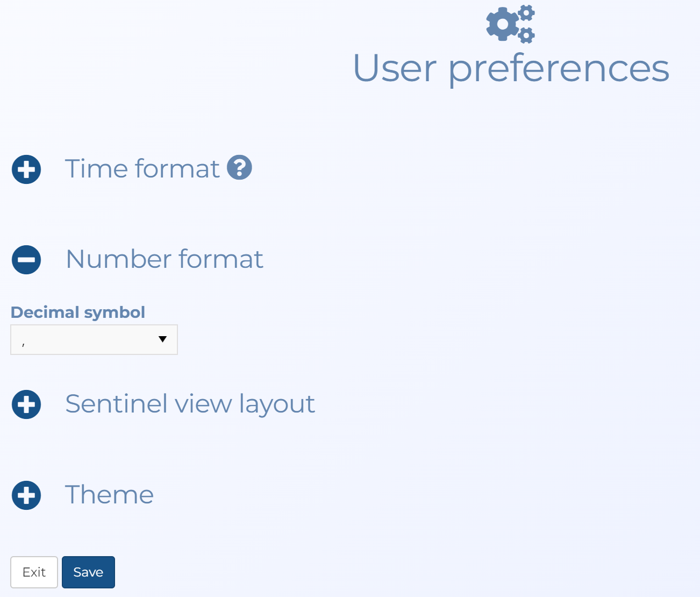Click the word "preferences" in the page title
700x597 pixels.
[559, 68]
